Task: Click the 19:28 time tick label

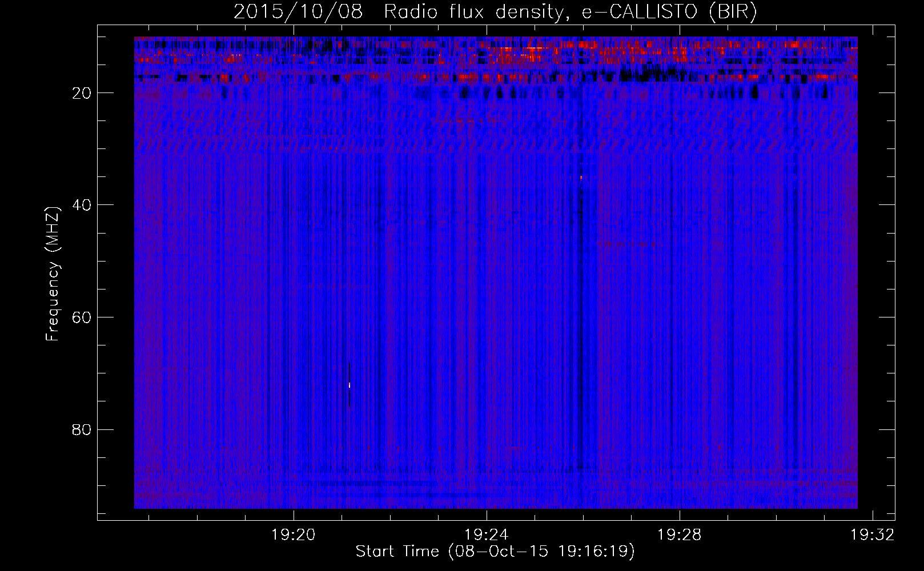Action: pos(680,535)
